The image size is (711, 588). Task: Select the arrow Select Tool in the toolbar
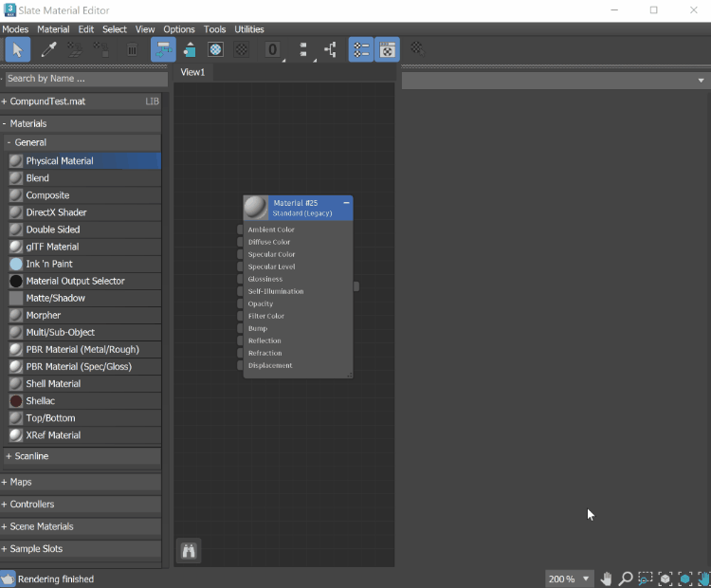(x=17, y=49)
